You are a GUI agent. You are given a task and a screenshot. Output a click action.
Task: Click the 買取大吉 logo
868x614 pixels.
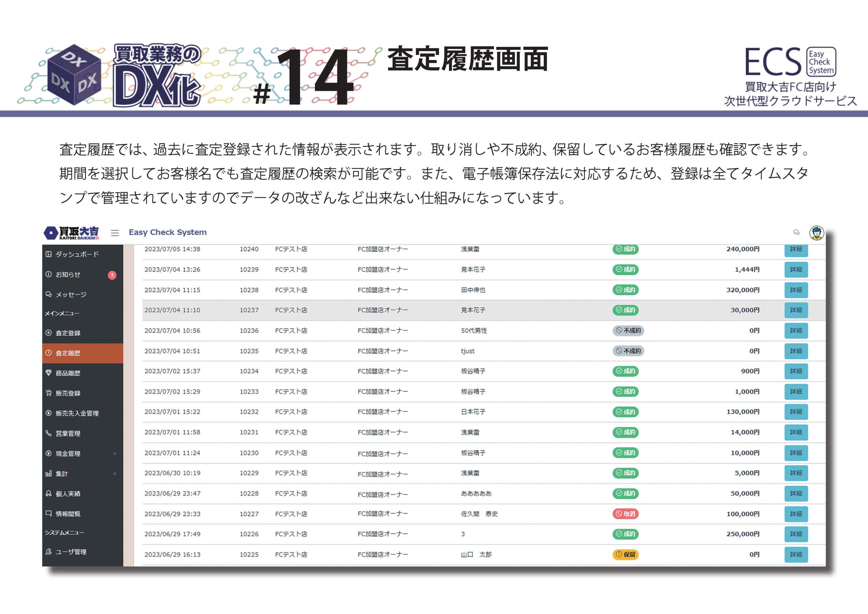coord(72,233)
